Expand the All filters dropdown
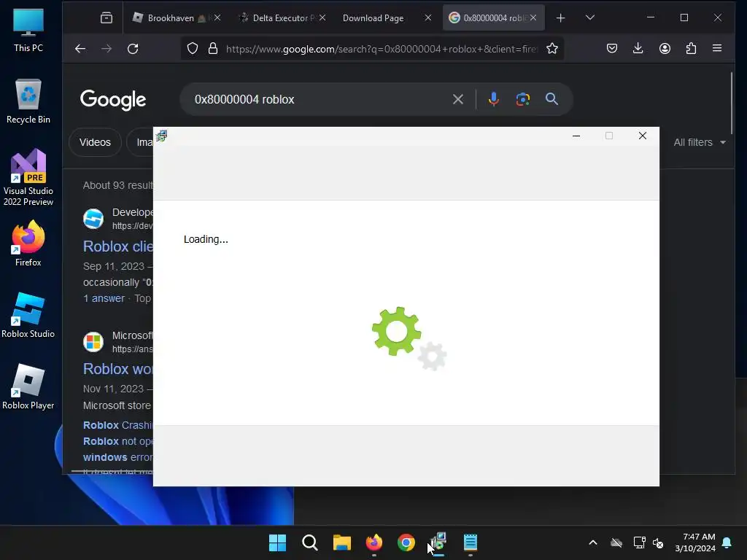The height and width of the screenshot is (560, 747). tap(700, 142)
